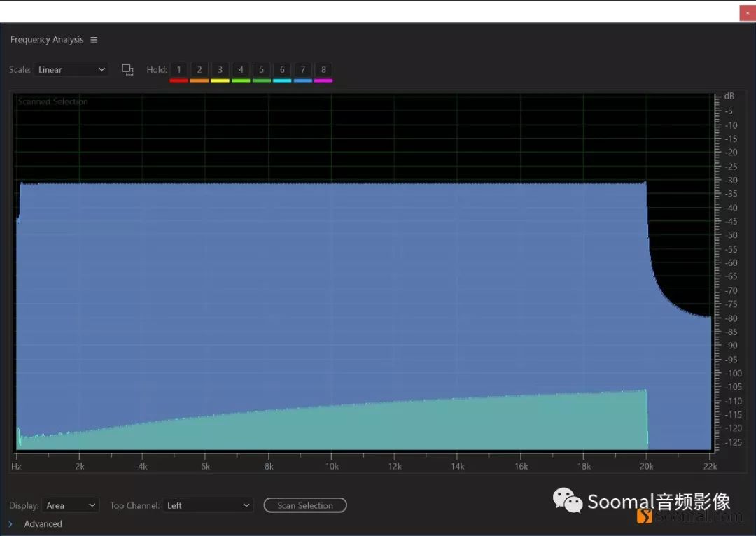Click the 20k label on frequency axis
Image resolution: width=756 pixels, height=536 pixels.
click(646, 466)
